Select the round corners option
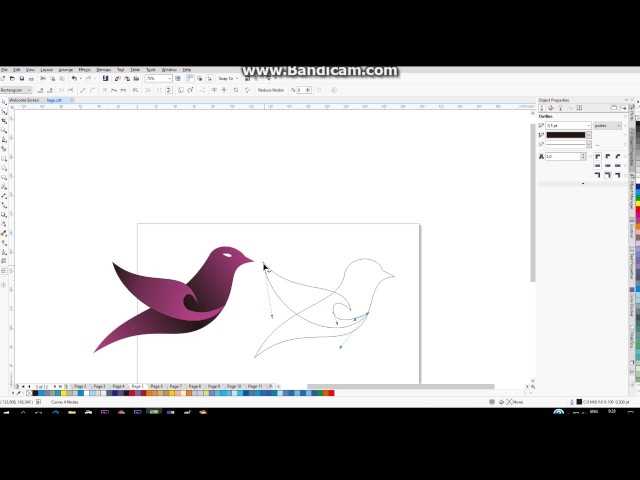Image resolution: width=640 pixels, height=480 pixels. coord(608,156)
